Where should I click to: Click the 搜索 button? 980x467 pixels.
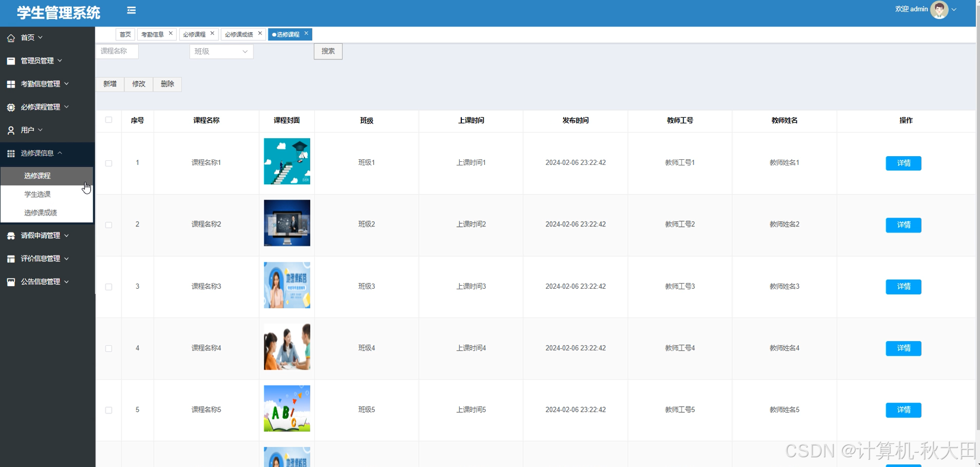click(328, 51)
